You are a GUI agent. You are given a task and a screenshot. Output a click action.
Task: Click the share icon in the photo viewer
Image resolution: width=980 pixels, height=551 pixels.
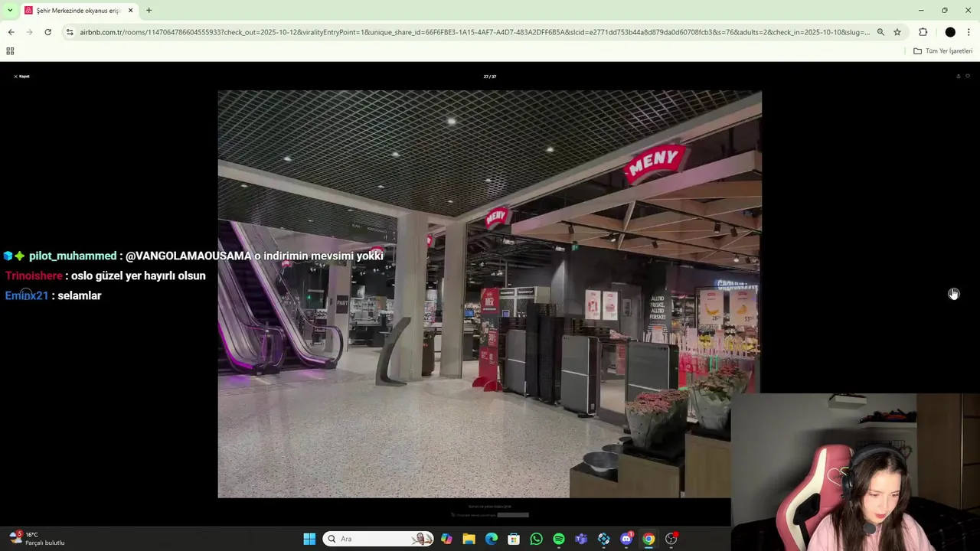(958, 77)
